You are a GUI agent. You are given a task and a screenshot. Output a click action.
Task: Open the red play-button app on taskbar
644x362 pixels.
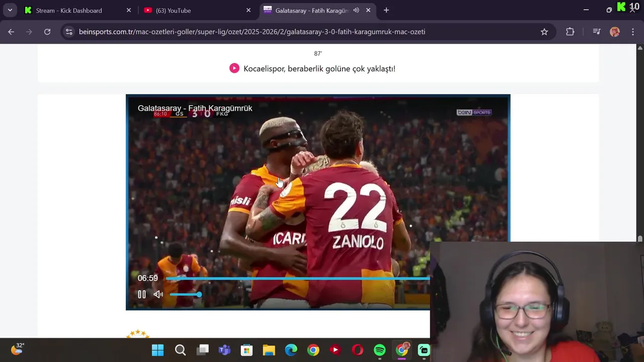pos(335,350)
